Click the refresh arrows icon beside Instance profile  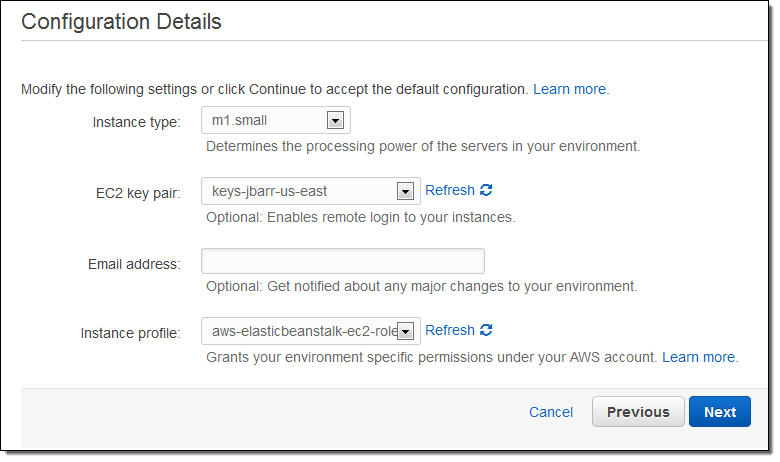[x=487, y=330]
